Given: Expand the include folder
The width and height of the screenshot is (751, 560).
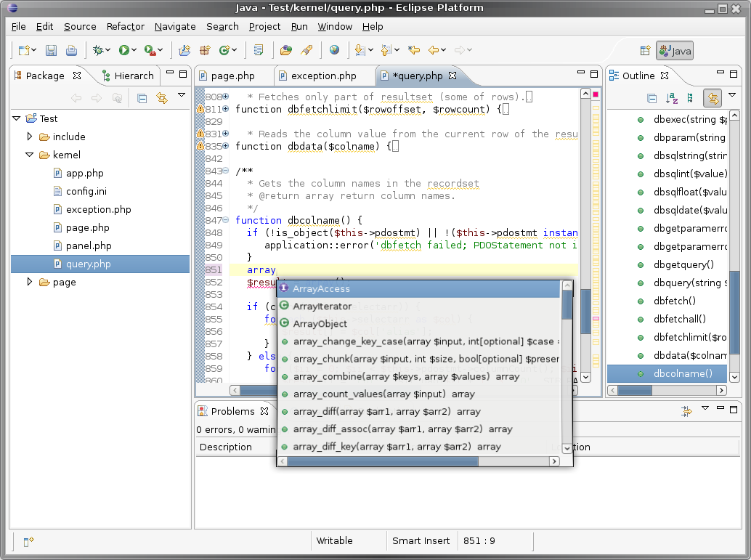Looking at the screenshot, I should pos(30,137).
